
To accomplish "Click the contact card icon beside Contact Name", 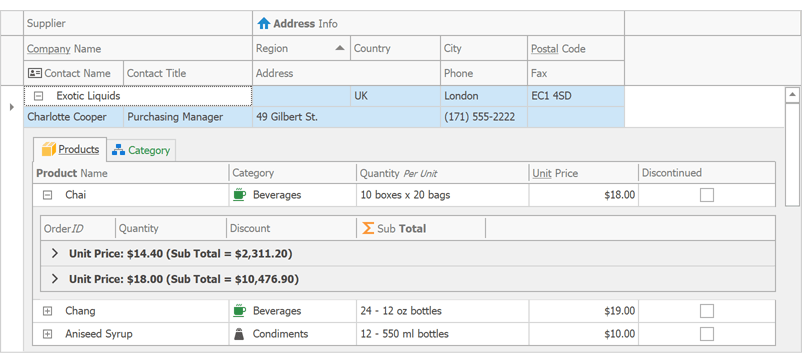I will tap(34, 73).
